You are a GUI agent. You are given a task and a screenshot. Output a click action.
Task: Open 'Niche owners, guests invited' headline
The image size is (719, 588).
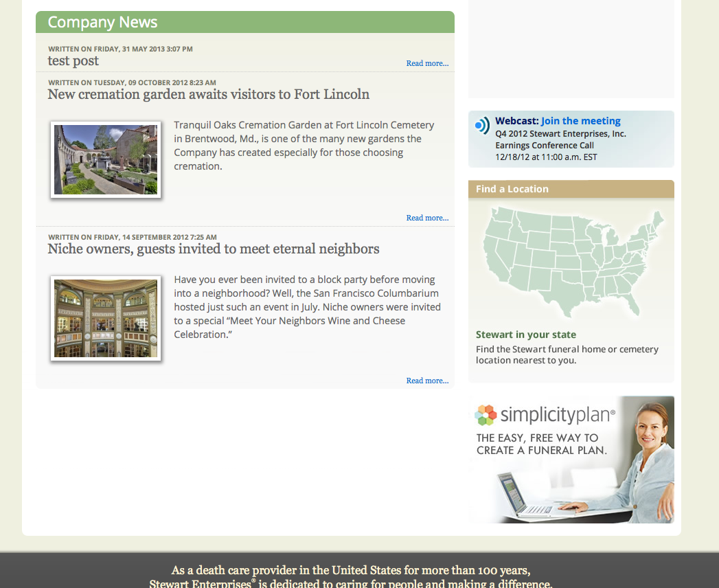(213, 249)
